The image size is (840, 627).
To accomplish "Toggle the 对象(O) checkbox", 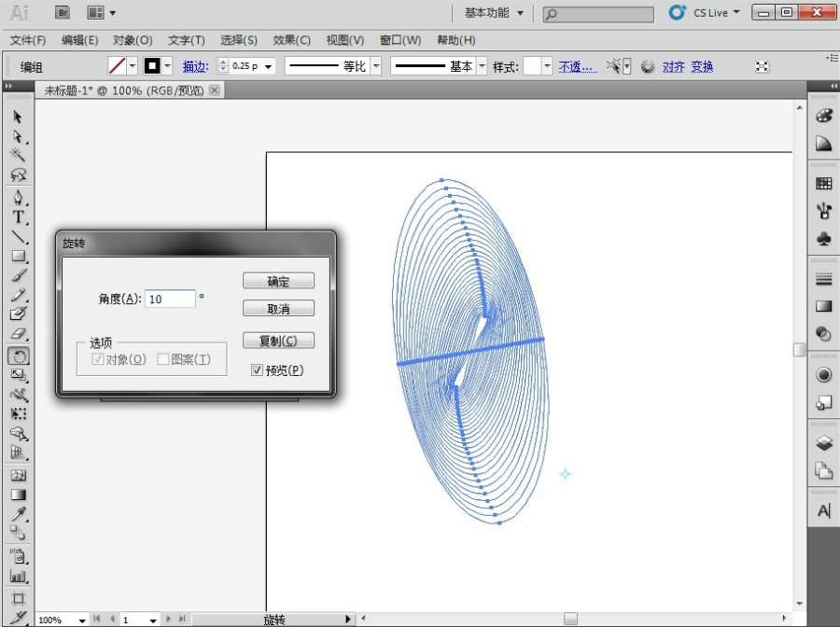I will 98,359.
